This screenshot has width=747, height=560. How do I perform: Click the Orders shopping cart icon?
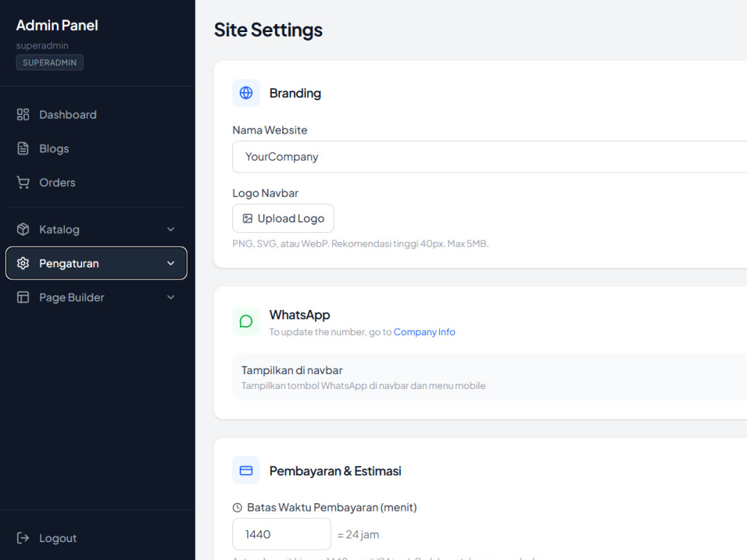tap(23, 182)
